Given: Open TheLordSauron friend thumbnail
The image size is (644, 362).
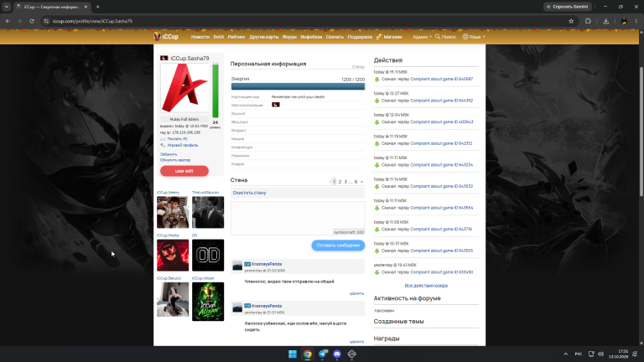Looking at the screenshot, I should [208, 212].
